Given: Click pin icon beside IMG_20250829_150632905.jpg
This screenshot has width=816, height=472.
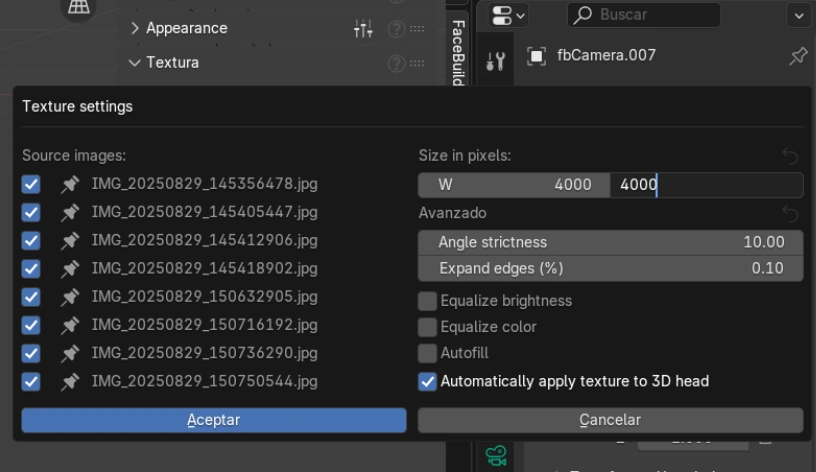Looking at the screenshot, I should (69, 297).
